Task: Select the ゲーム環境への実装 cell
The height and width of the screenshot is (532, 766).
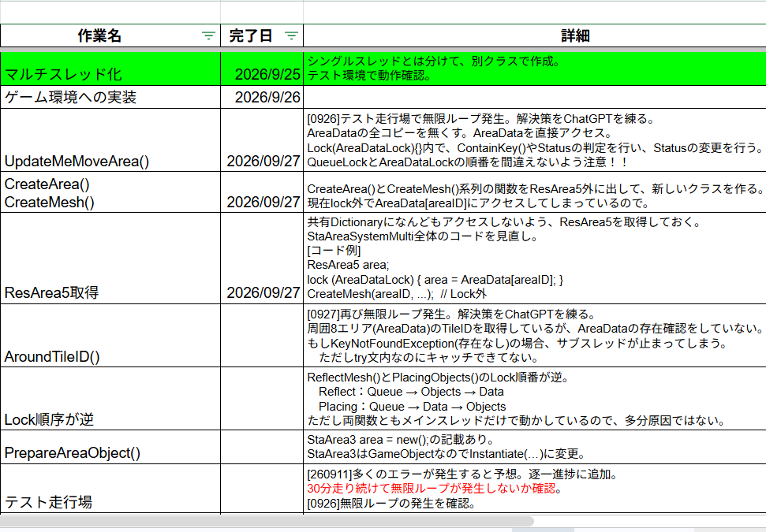Action: [x=110, y=97]
